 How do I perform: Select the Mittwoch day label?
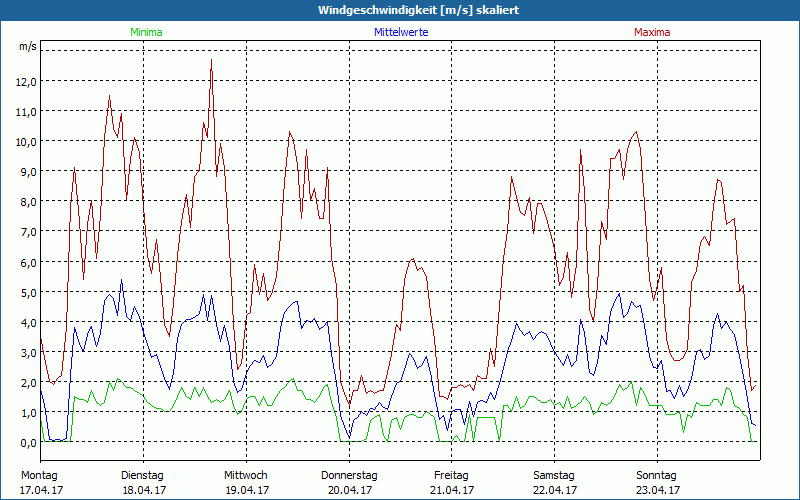245,475
